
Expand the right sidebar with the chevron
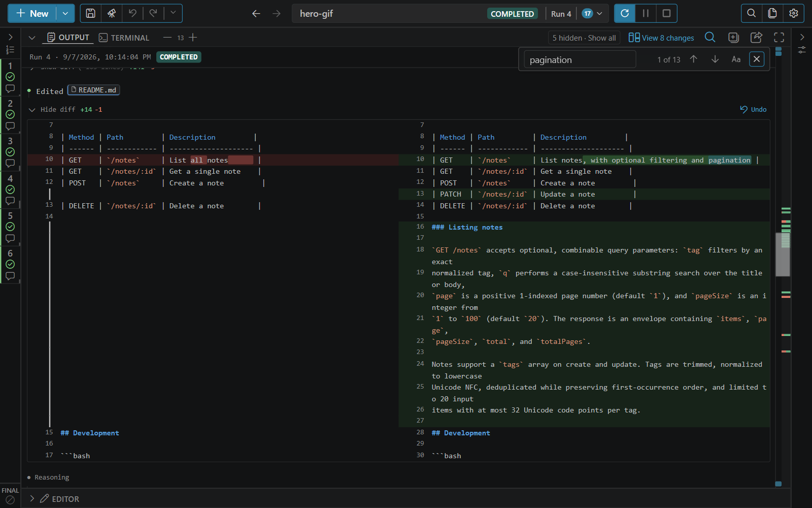802,37
